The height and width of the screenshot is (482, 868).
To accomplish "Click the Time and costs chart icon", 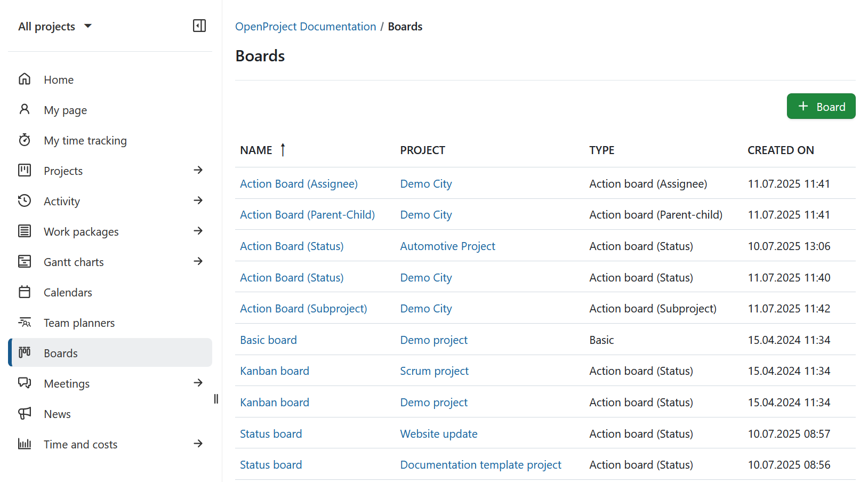I will 25,444.
